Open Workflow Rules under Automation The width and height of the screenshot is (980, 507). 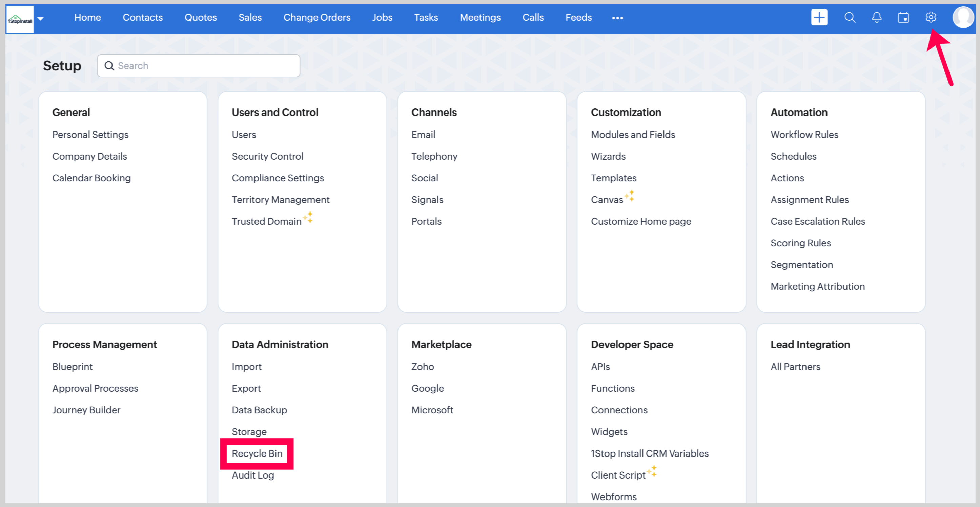(x=804, y=135)
